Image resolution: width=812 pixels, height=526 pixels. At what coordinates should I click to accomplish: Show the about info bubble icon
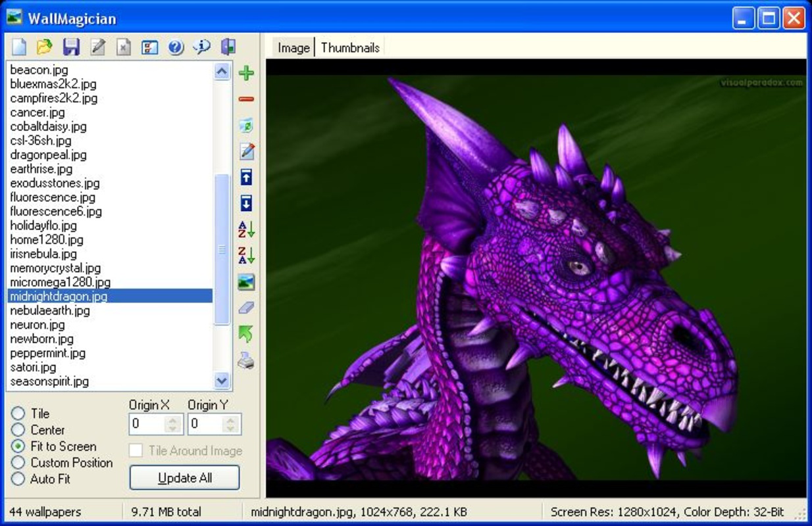pyautogui.click(x=202, y=47)
